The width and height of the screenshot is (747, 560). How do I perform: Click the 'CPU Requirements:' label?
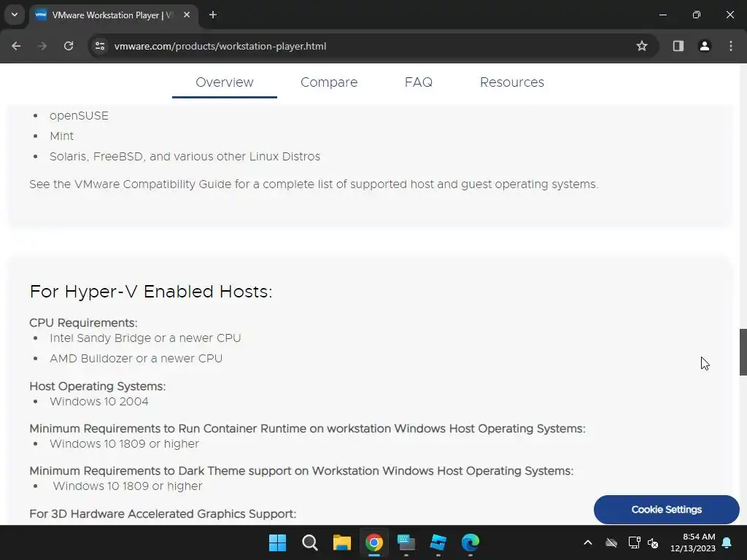point(83,323)
